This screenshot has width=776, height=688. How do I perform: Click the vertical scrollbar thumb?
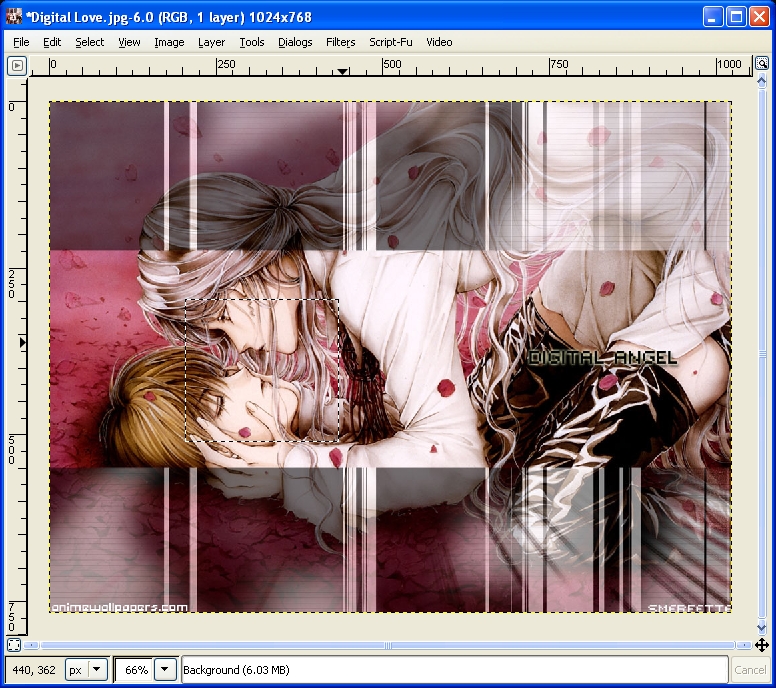pyautogui.click(x=762, y=354)
